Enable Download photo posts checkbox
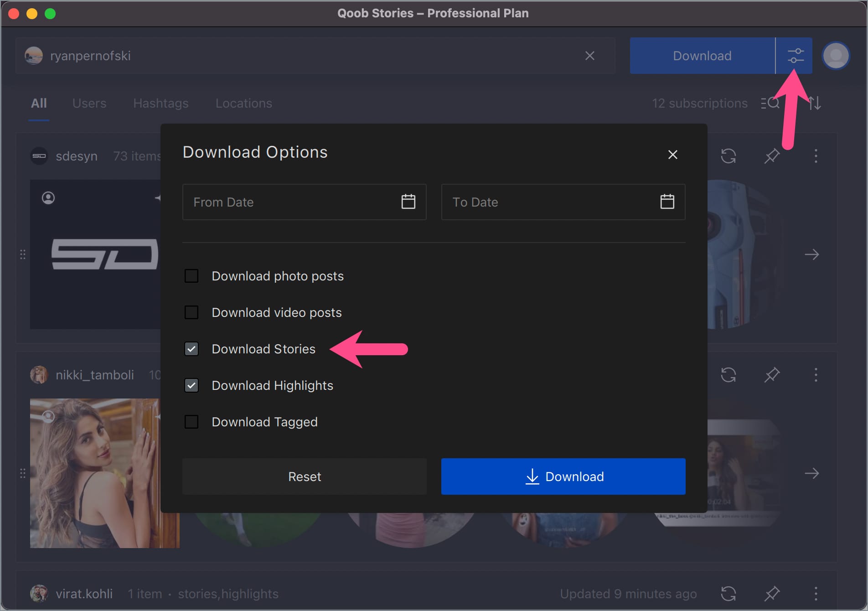This screenshot has height=611, width=868. [x=191, y=276]
